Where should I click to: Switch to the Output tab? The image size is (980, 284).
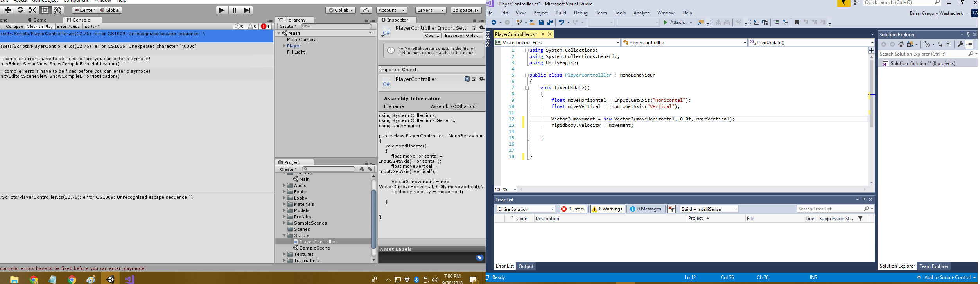(x=526, y=266)
